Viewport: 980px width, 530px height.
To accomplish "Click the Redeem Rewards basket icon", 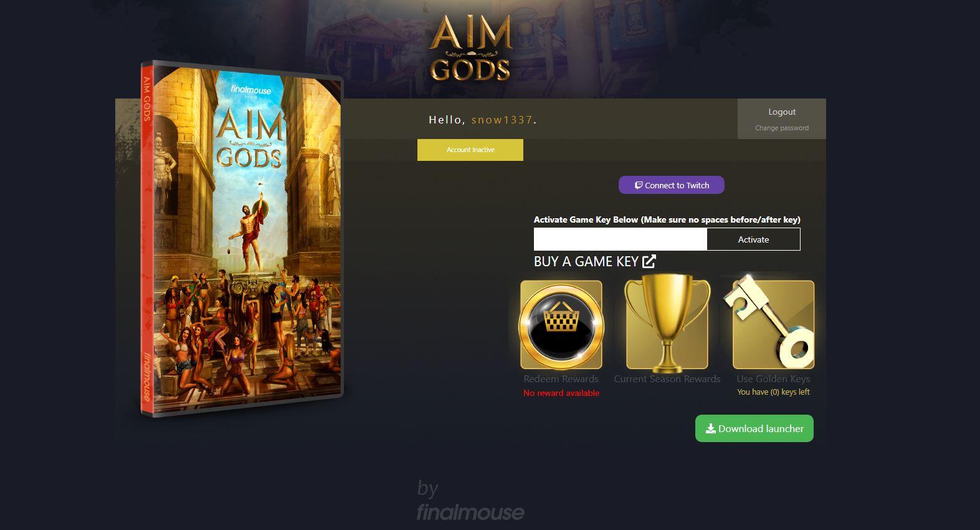I will [x=561, y=324].
